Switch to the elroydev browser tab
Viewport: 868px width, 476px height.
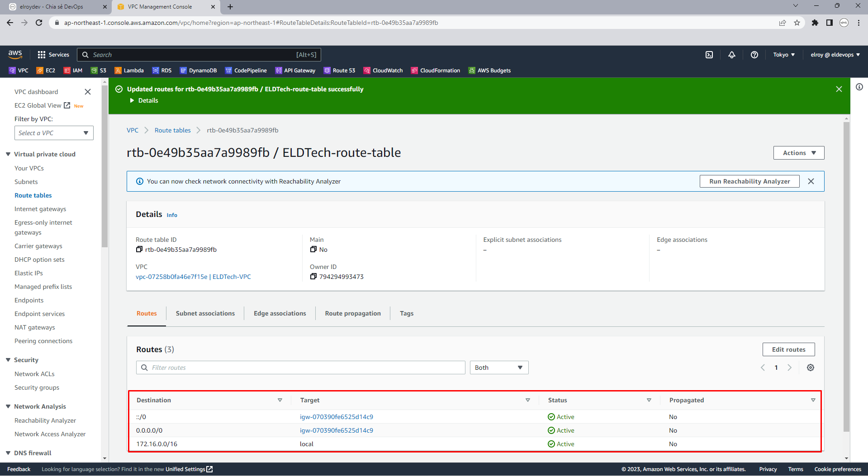(x=57, y=7)
